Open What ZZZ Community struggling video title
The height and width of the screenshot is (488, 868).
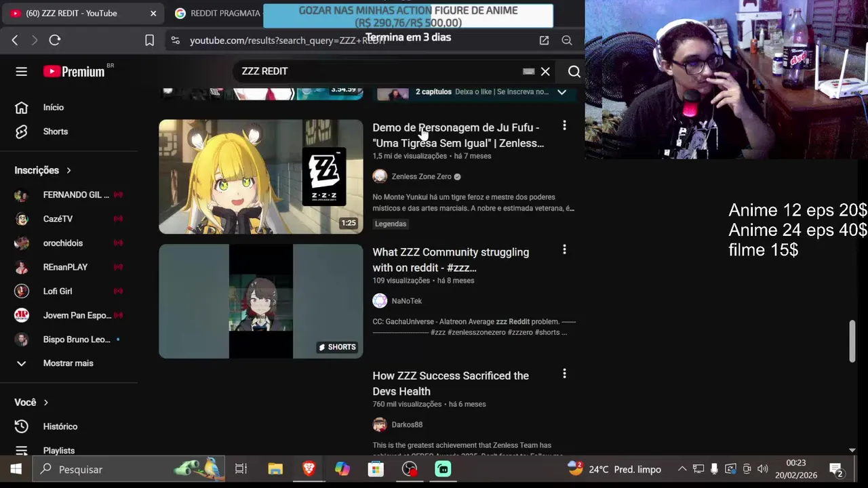click(x=451, y=260)
